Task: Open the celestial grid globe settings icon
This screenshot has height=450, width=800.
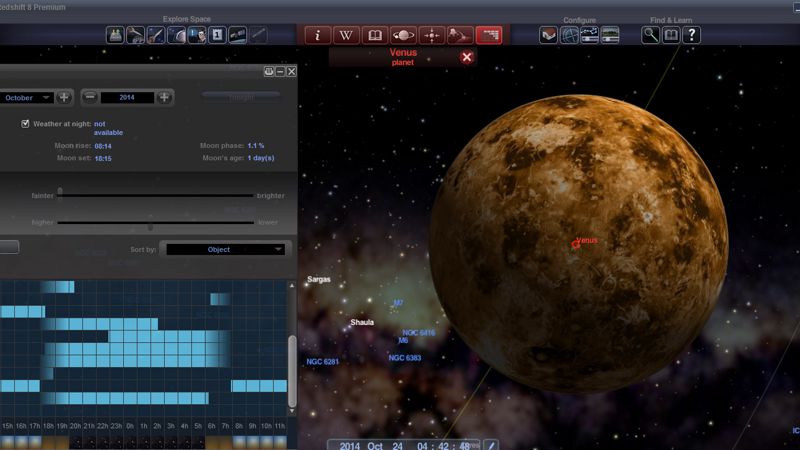Action: [569, 35]
